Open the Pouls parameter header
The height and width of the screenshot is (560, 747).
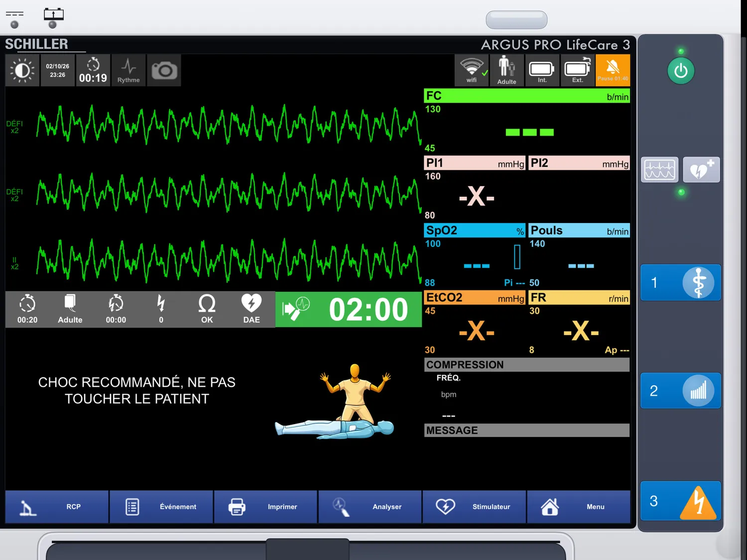click(579, 230)
